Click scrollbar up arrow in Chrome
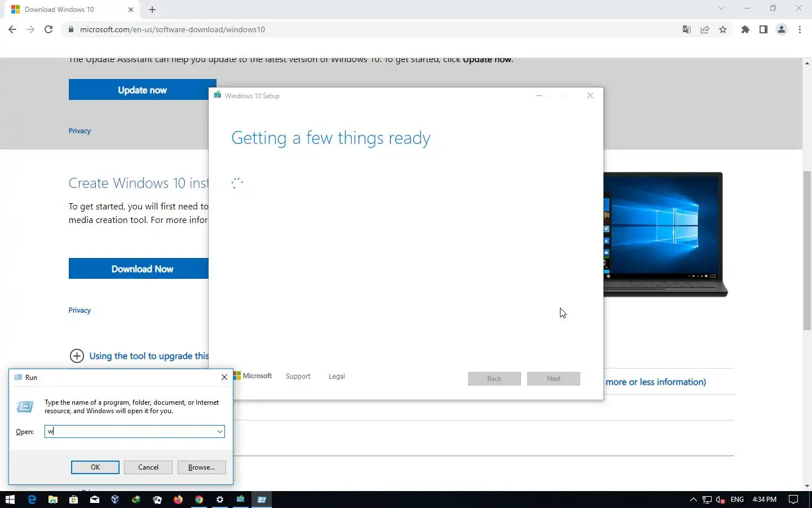Screen dimensions: 812x508 pos(807,63)
